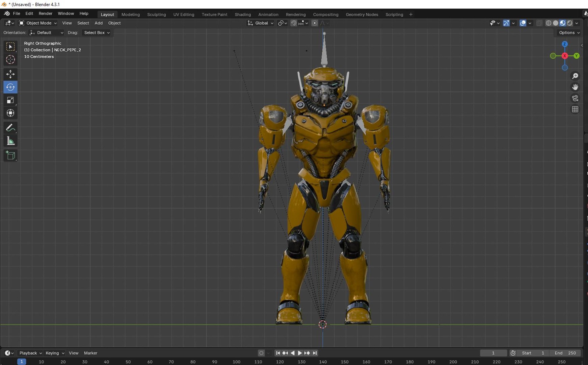Open the Render menu
Image resolution: width=588 pixels, height=365 pixels.
tap(46, 14)
